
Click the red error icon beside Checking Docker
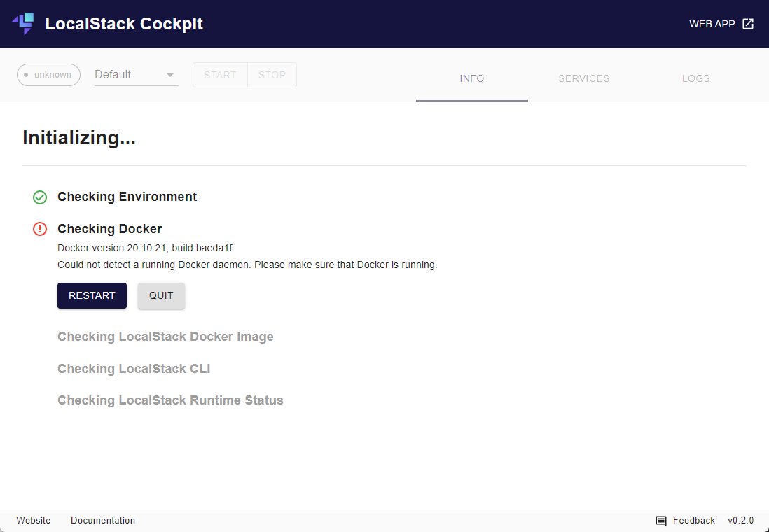click(x=40, y=229)
